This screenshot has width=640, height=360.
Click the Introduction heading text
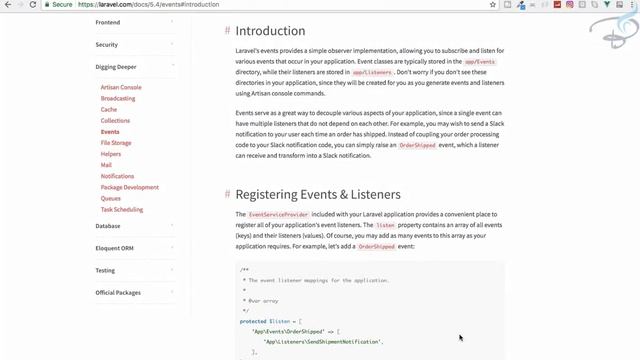[270, 31]
